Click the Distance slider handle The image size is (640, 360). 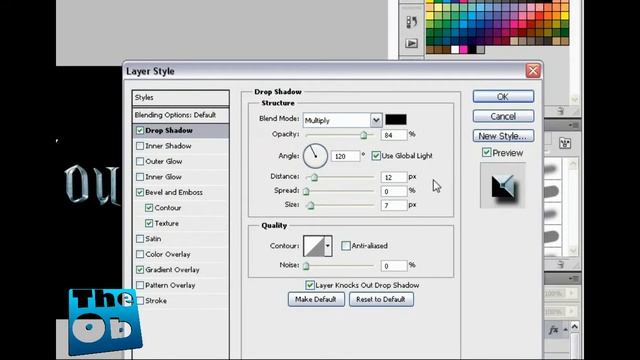click(x=314, y=178)
